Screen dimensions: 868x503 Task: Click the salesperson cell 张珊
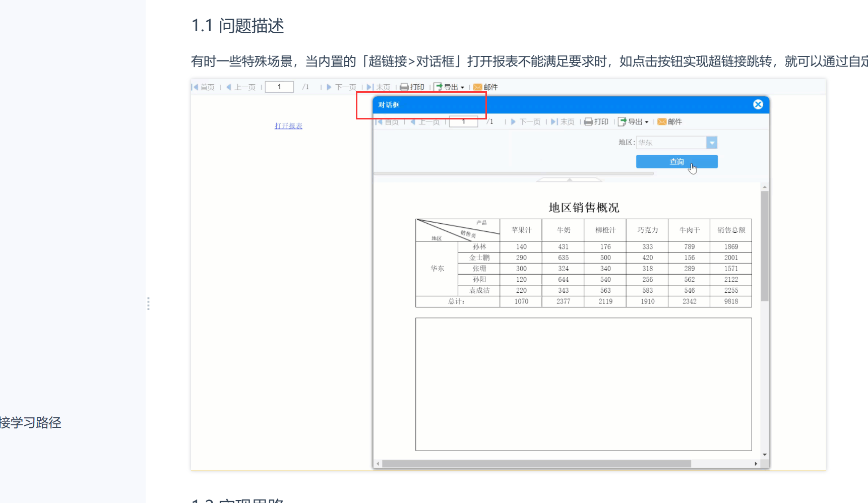pos(479,269)
